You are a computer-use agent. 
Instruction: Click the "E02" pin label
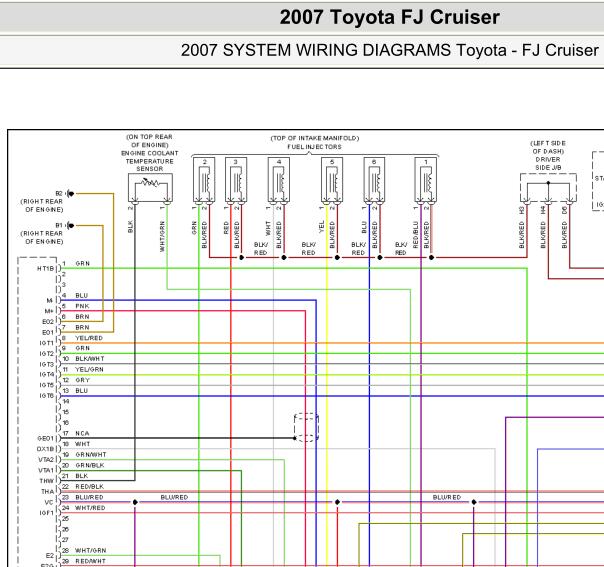(48, 322)
